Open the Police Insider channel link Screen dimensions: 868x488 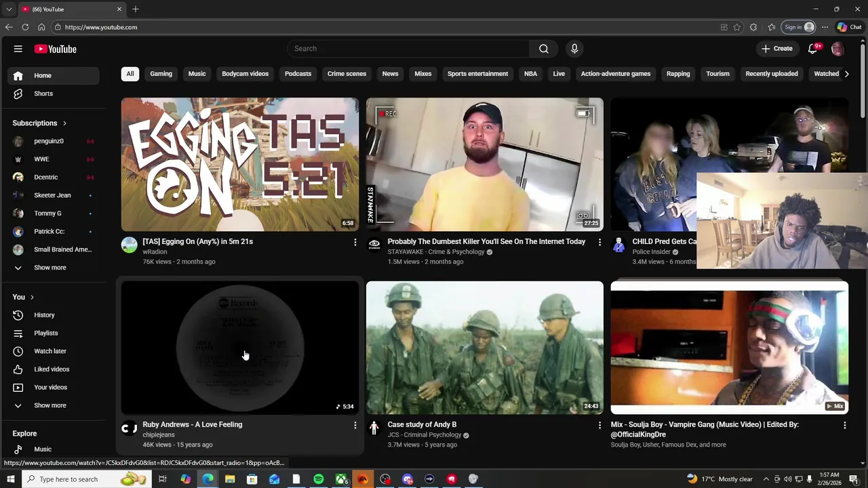point(651,252)
